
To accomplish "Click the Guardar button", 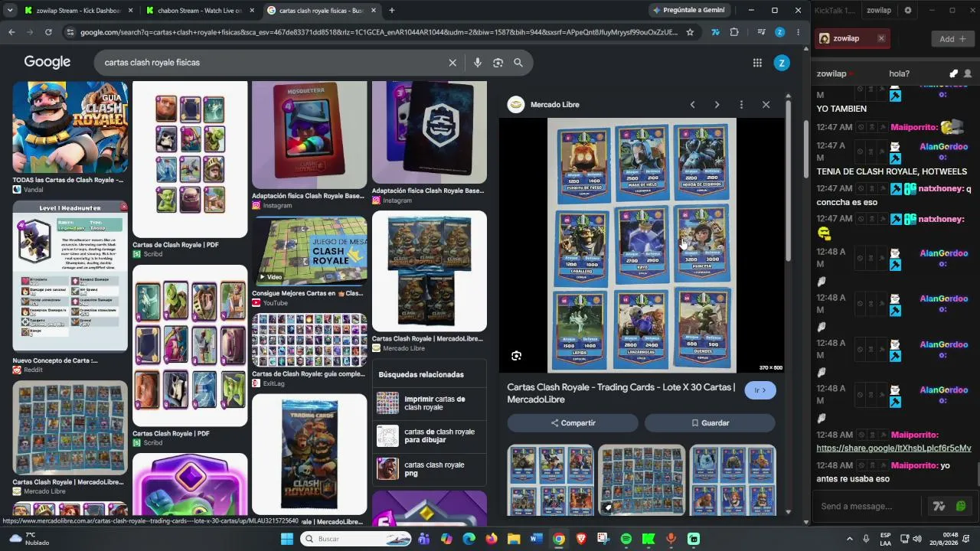I will point(710,423).
